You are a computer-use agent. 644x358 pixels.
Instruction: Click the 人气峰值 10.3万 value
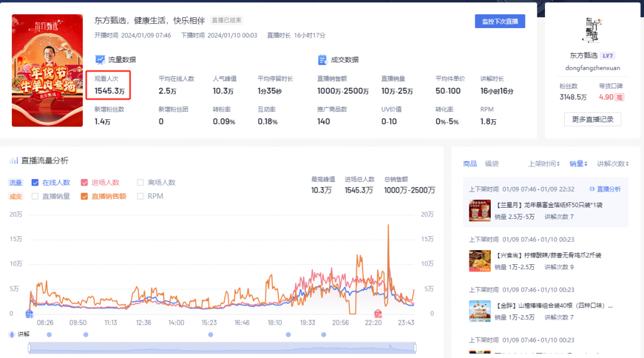(223, 91)
